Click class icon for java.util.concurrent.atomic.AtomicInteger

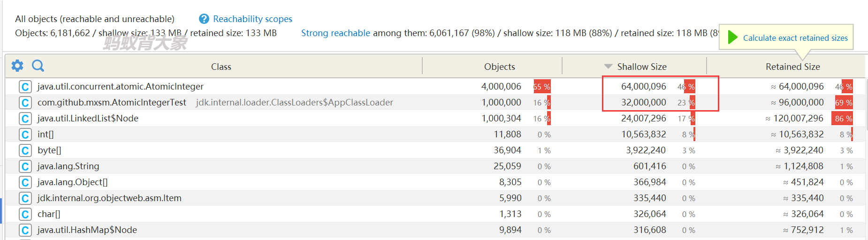point(25,87)
